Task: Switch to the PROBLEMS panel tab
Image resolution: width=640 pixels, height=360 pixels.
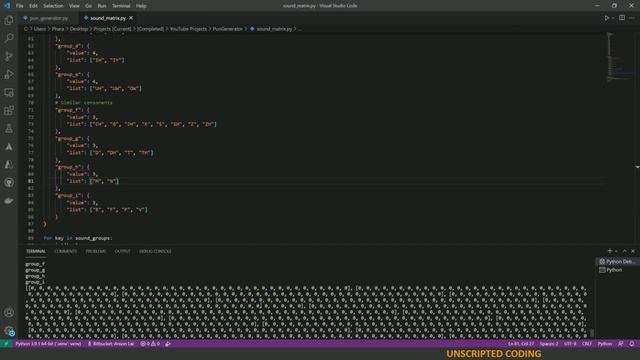Action: pyautogui.click(x=96, y=251)
